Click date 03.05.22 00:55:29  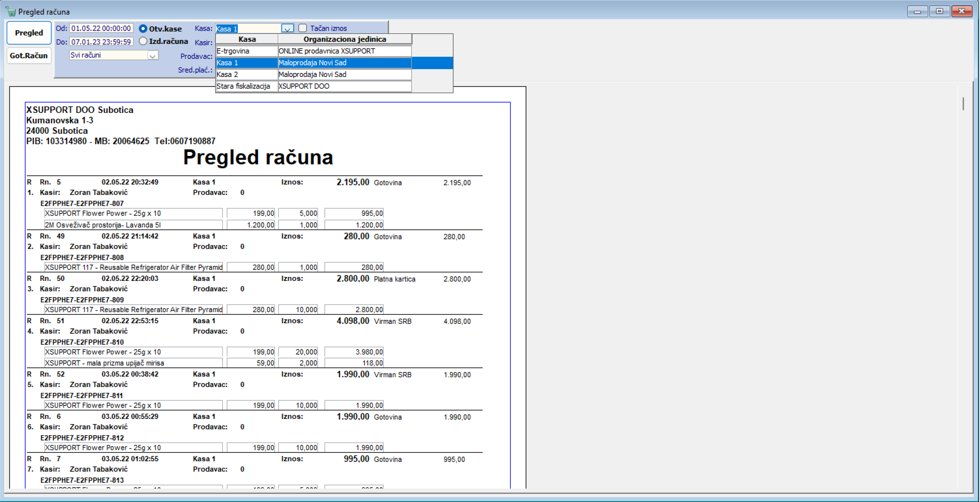(130, 416)
